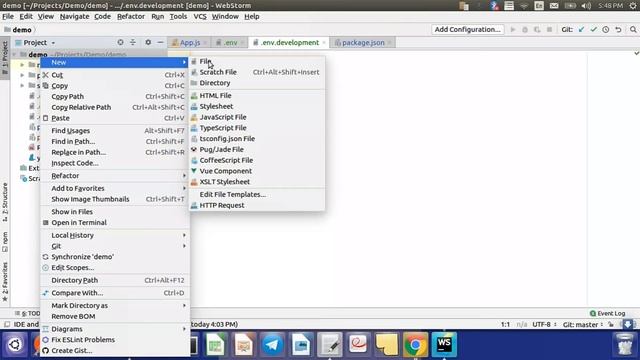Click the Git update project icon
The image size is (640, 360).
[x=581, y=29]
